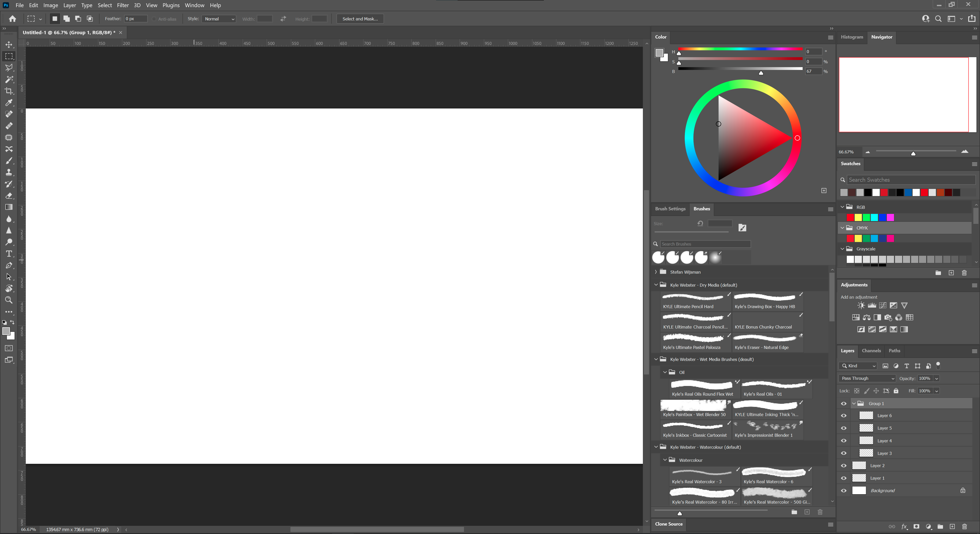Click the Select and Mask button

pyautogui.click(x=360, y=19)
